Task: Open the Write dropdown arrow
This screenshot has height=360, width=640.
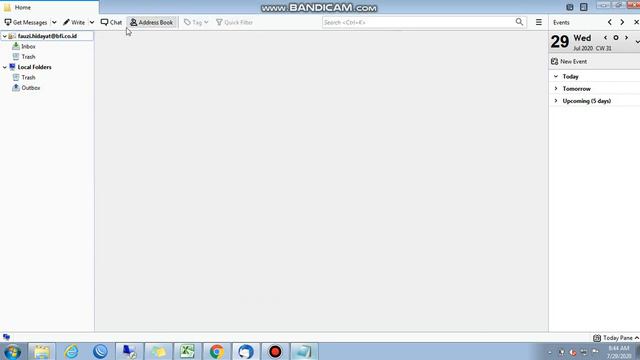Action: click(x=91, y=22)
